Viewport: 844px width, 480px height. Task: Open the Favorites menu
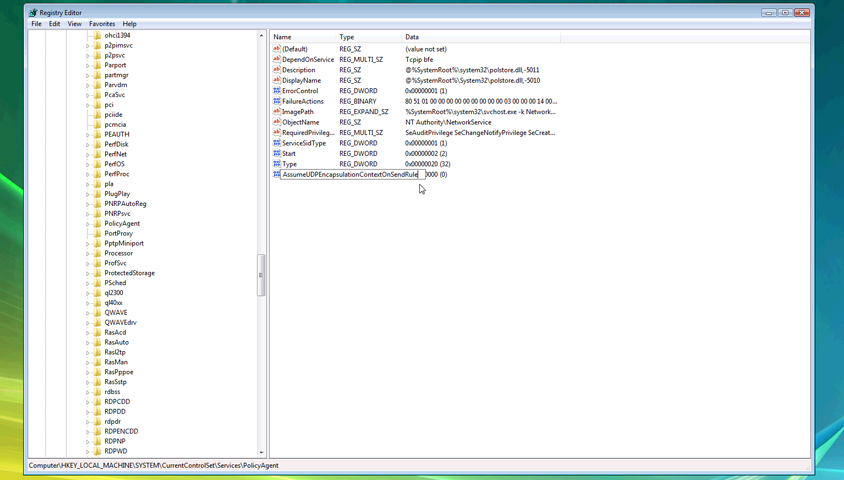click(102, 24)
